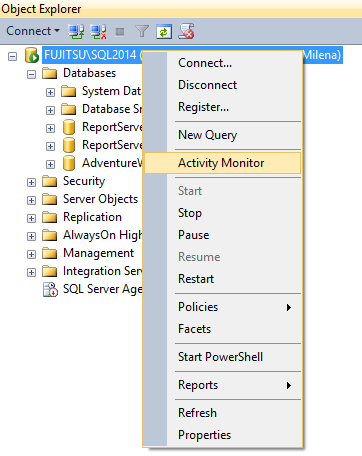Select the Security tree label
This screenshot has width=362, height=456.
point(84,181)
